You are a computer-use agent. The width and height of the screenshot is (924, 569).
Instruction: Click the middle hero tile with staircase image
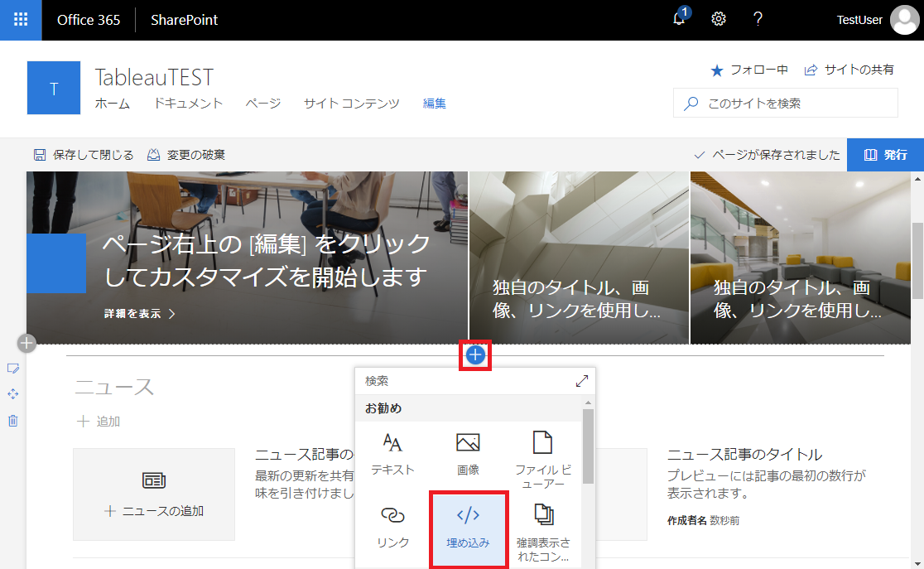(579, 258)
